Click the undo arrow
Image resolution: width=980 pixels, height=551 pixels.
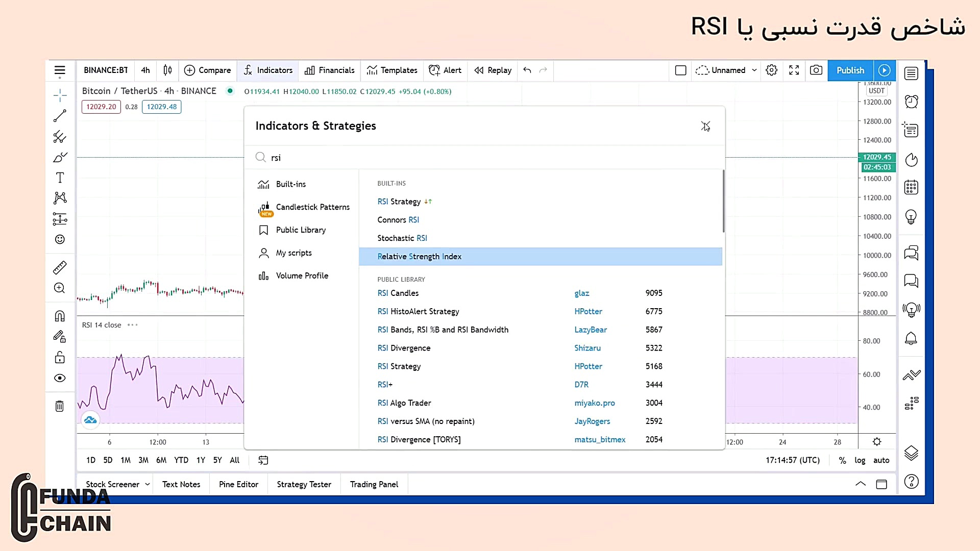pyautogui.click(x=527, y=70)
